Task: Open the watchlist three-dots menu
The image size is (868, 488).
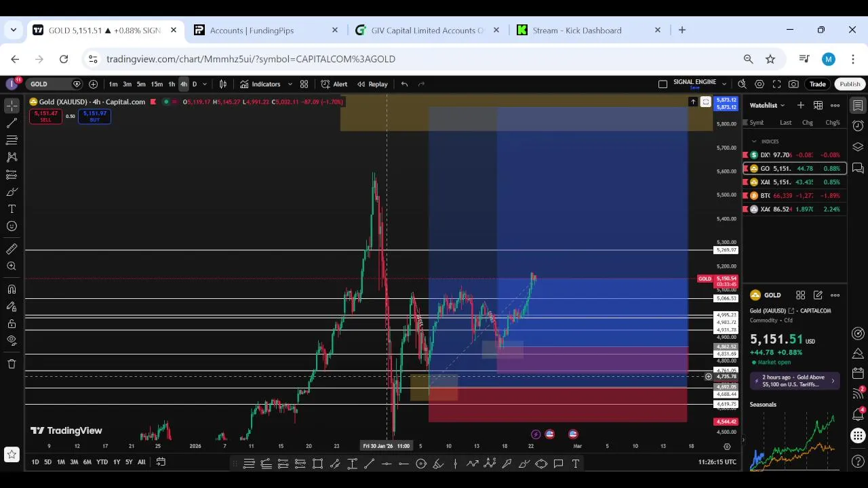Action: tap(835, 105)
